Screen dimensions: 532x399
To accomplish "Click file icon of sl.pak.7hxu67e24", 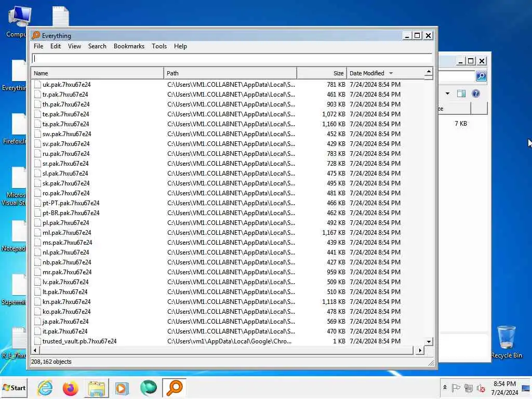I will pos(37,174).
